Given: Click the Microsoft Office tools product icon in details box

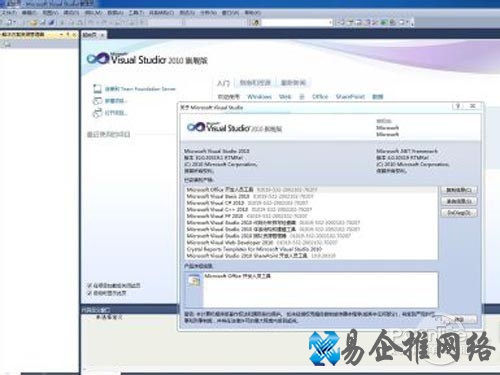Looking at the screenshot, I should 194,281.
